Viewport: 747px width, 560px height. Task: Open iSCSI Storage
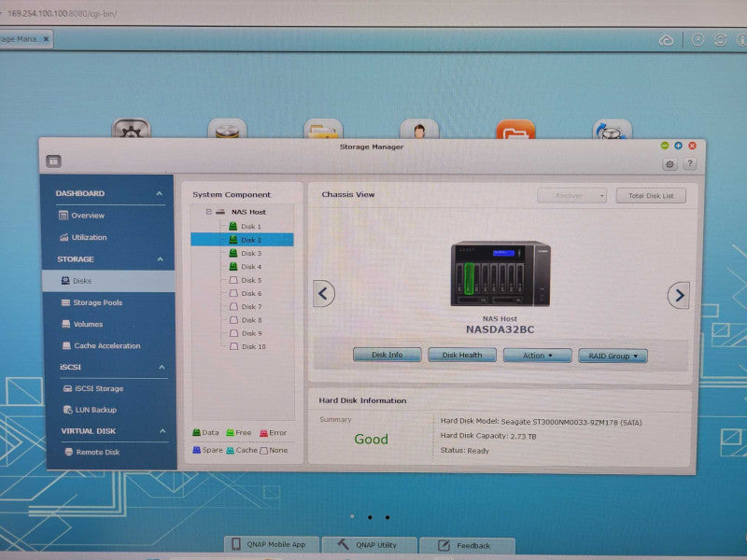pyautogui.click(x=93, y=388)
